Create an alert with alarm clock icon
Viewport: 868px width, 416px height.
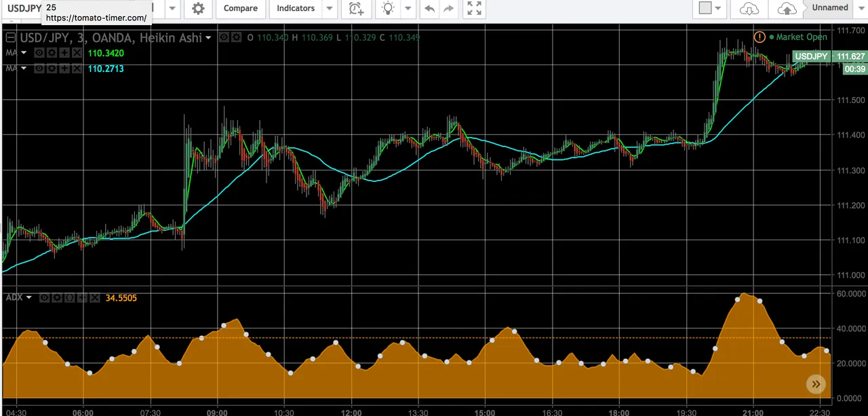pyautogui.click(x=355, y=9)
